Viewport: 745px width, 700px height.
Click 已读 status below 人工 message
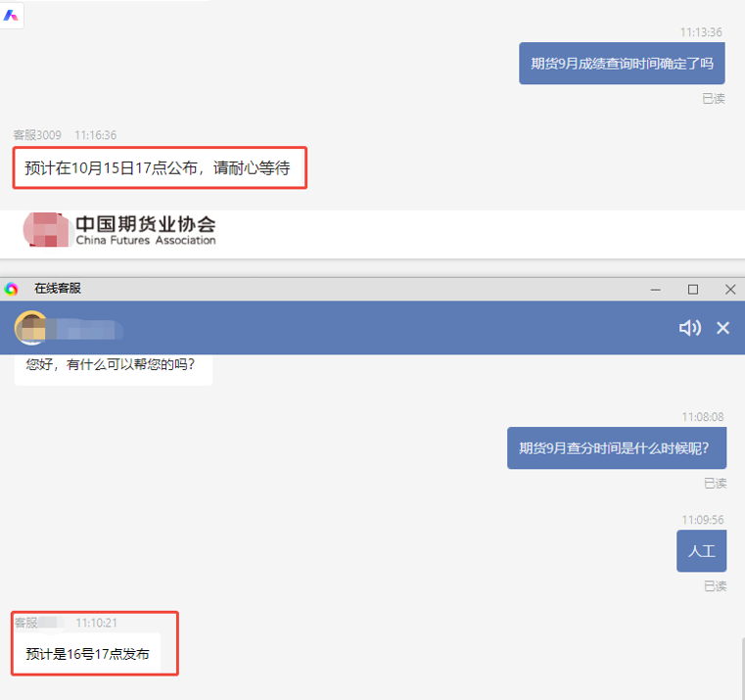point(715,586)
